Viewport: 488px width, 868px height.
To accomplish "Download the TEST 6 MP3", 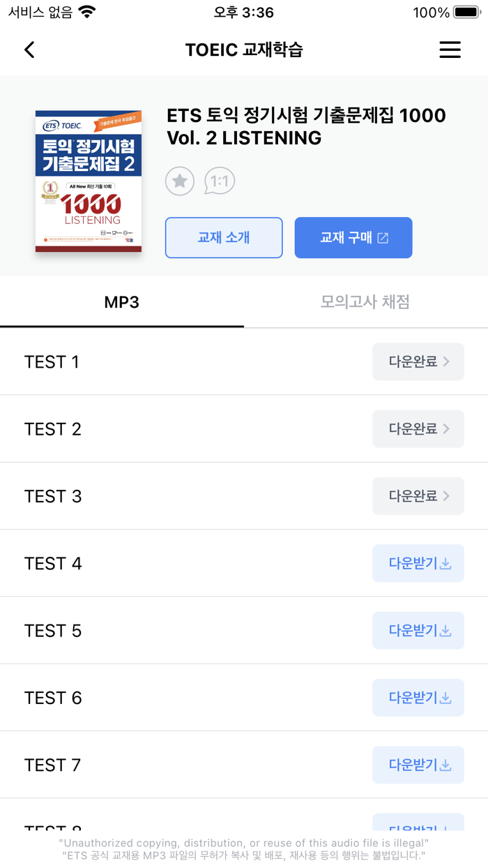I will (418, 697).
